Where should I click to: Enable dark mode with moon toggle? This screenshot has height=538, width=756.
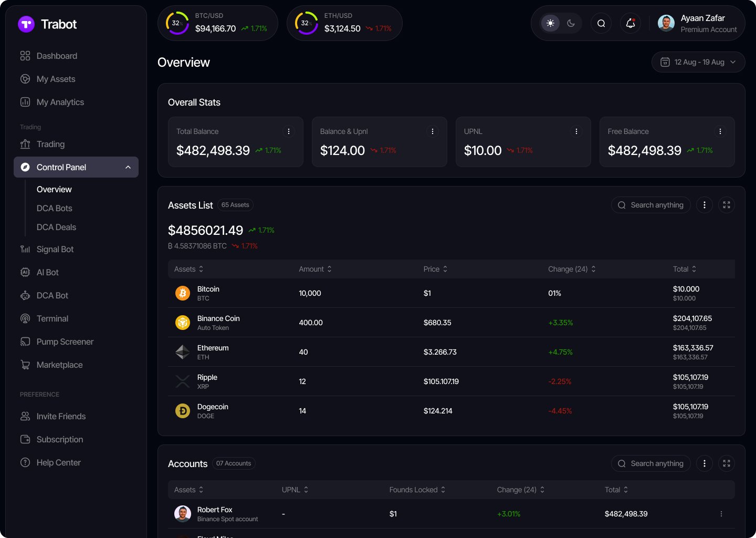tap(571, 23)
